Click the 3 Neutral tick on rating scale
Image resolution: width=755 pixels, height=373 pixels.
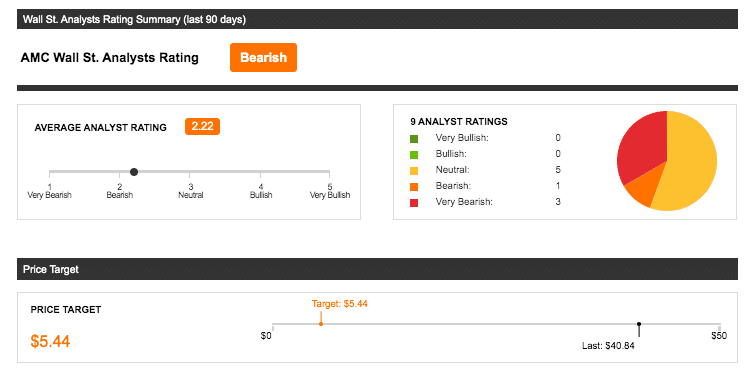click(x=190, y=191)
